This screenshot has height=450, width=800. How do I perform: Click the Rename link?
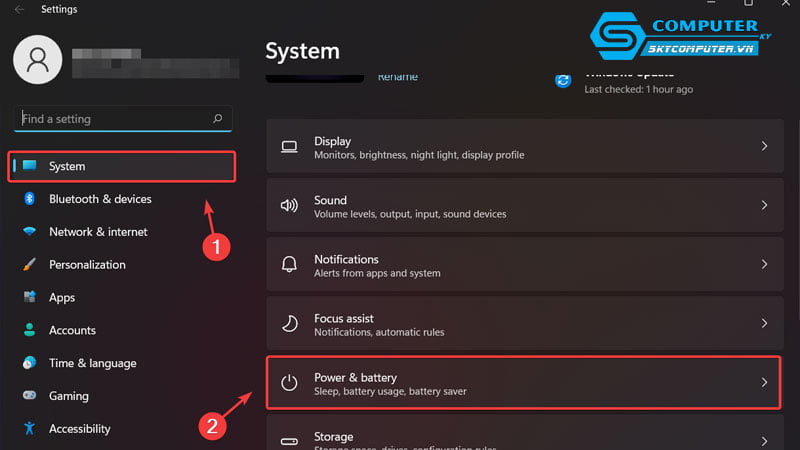tap(398, 77)
